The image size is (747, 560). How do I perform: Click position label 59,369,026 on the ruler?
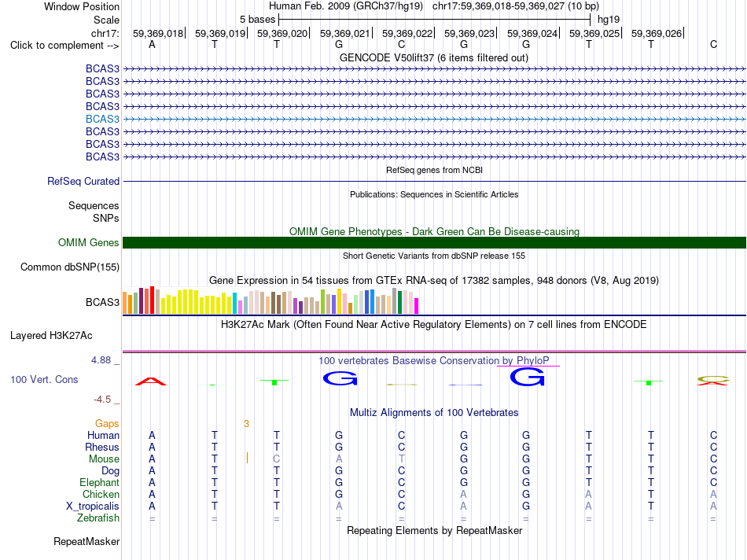656,33
